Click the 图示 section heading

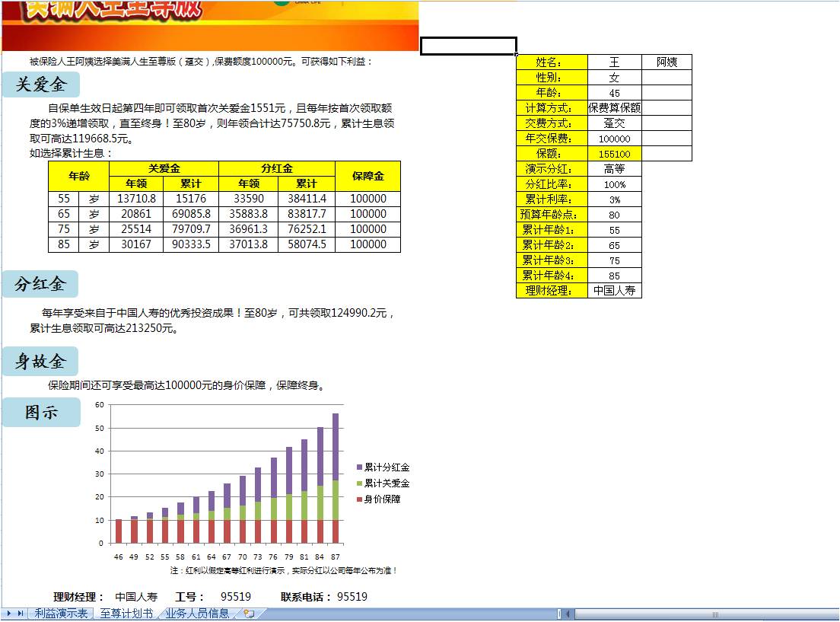pyautogui.click(x=41, y=412)
